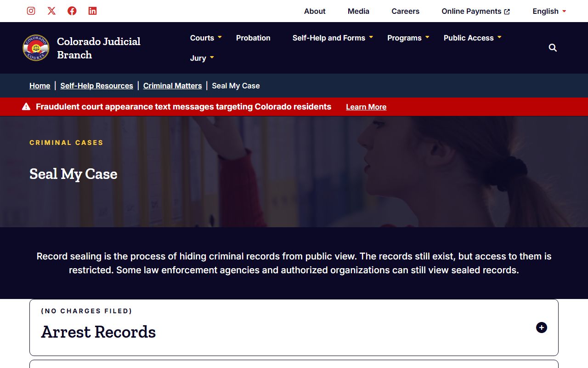The height and width of the screenshot is (368, 588).
Task: Click the record sealing description paragraph
Action: [x=294, y=263]
